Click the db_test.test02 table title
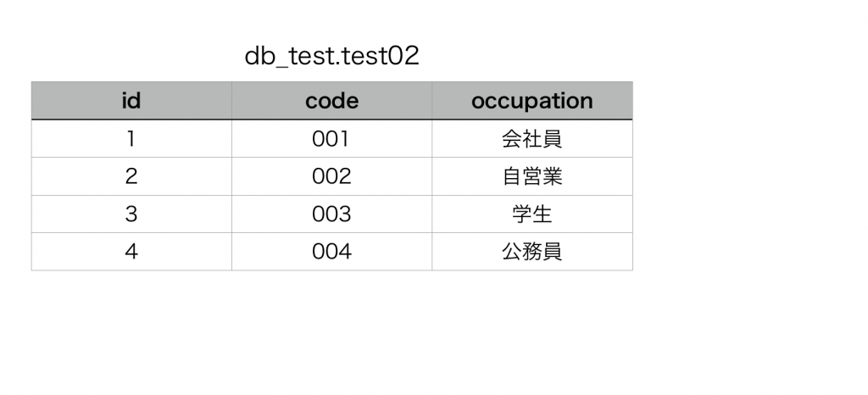The image size is (868, 395). (x=331, y=57)
